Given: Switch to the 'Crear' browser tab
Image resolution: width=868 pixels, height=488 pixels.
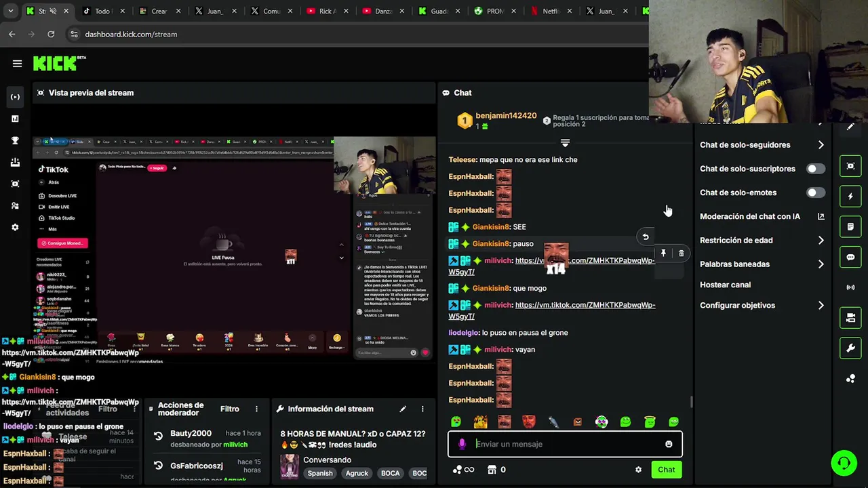Looking at the screenshot, I should point(159,11).
